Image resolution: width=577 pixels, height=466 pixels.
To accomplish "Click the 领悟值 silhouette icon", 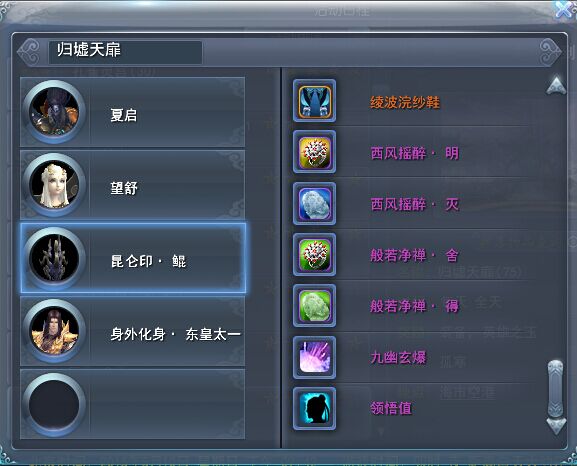I will point(314,408).
